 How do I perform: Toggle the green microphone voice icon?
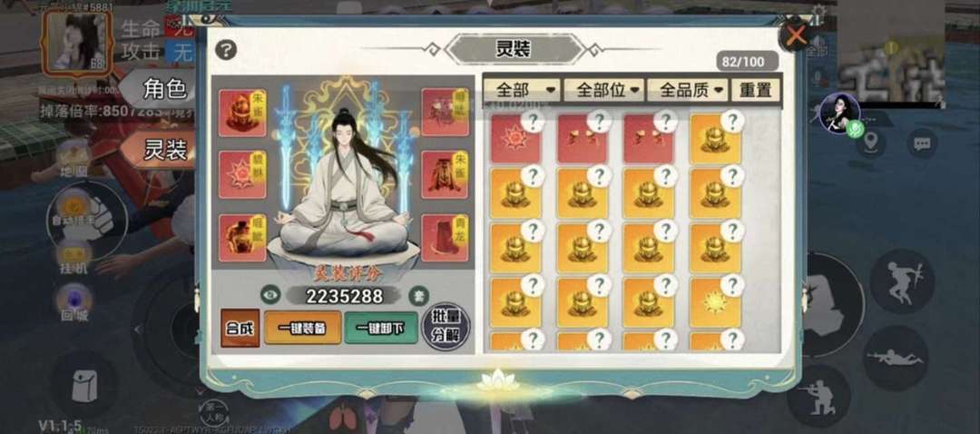856,130
